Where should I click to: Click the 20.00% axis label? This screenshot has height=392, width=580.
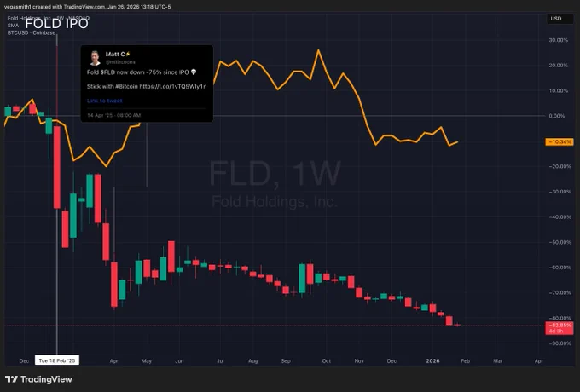(x=558, y=66)
